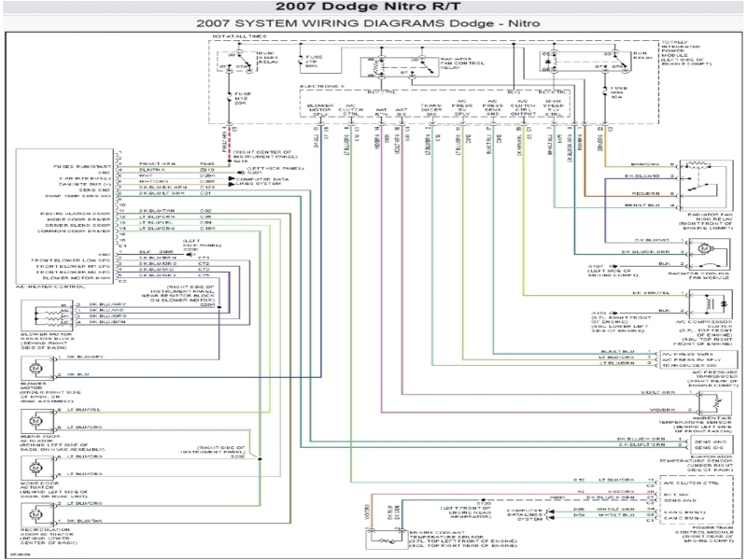Click the radiator cooling fan module motor icon
The width and height of the screenshot is (747, 560).
(704, 249)
